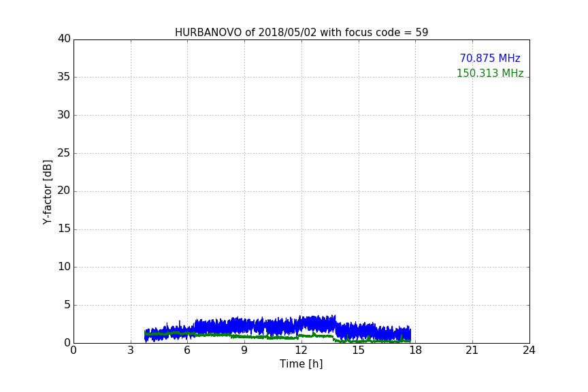Click x-axis tick label 18
The width and height of the screenshot is (588, 392).
[416, 350]
